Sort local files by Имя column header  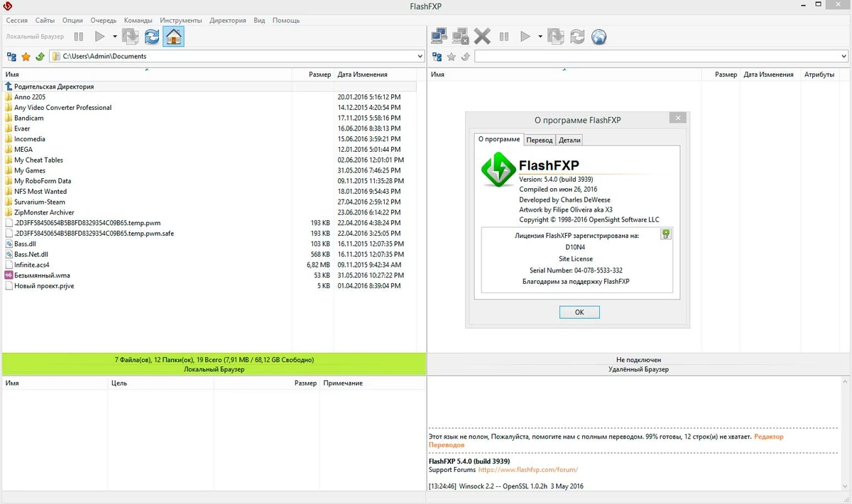(x=147, y=75)
